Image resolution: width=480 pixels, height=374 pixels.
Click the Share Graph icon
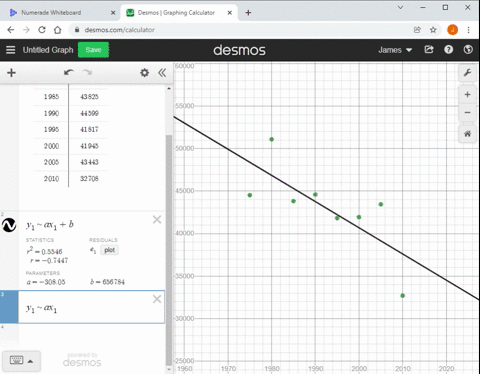coord(429,50)
